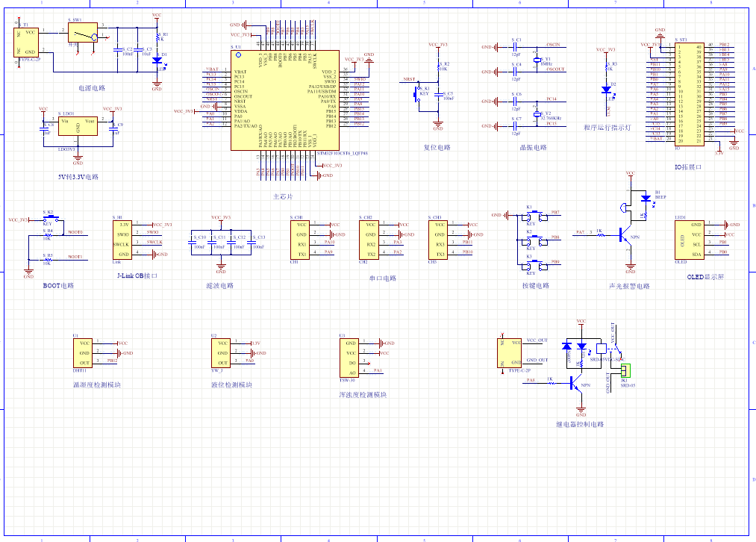
Task: Select the S_CH2 serial connector block
Action: (x=369, y=240)
